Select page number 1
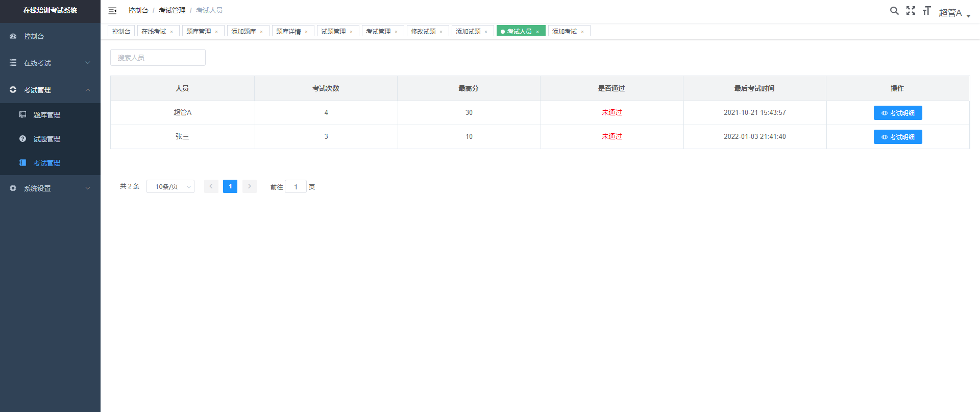This screenshot has height=412, width=980. (230, 186)
